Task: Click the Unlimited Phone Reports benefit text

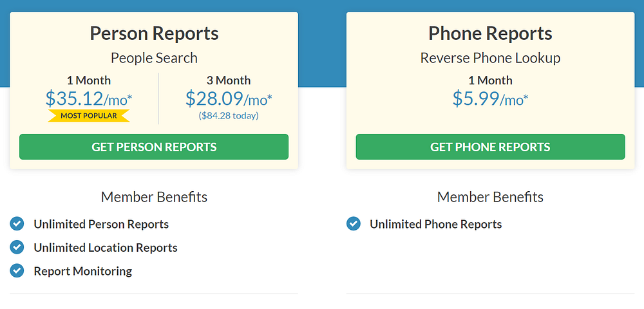Action: [x=435, y=224]
